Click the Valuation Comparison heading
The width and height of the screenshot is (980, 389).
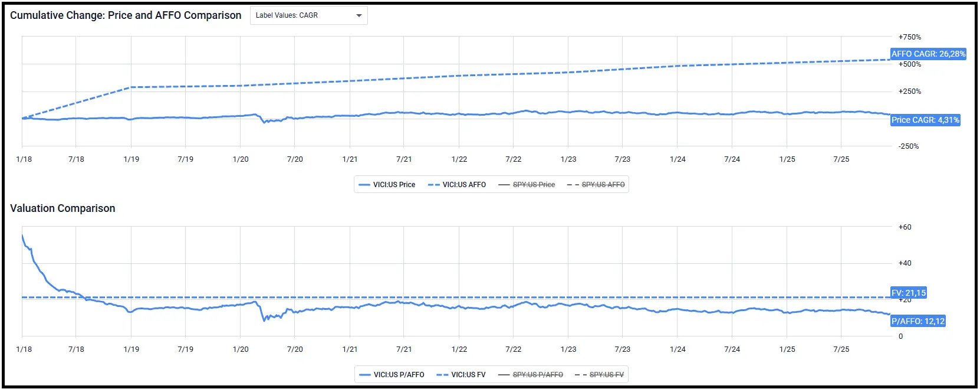(63, 208)
